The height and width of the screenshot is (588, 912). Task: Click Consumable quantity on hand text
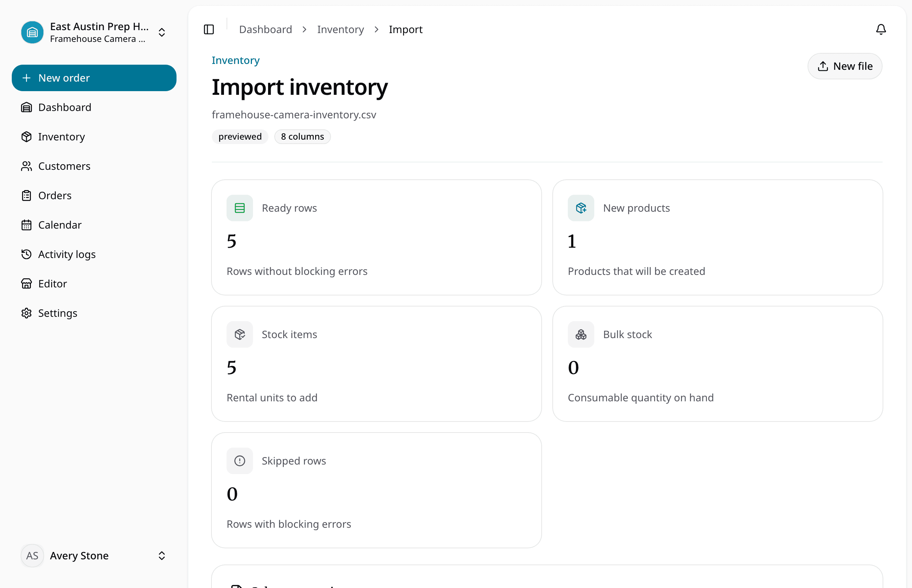(640, 398)
